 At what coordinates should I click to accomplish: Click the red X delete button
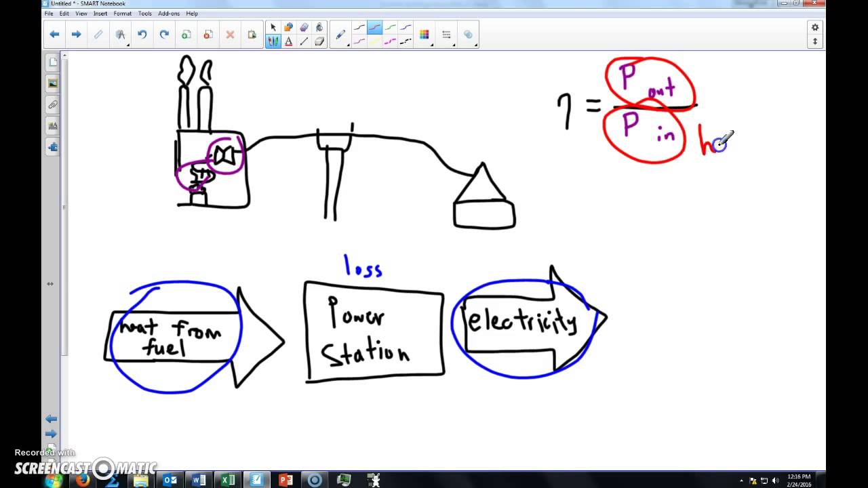pyautogui.click(x=230, y=35)
